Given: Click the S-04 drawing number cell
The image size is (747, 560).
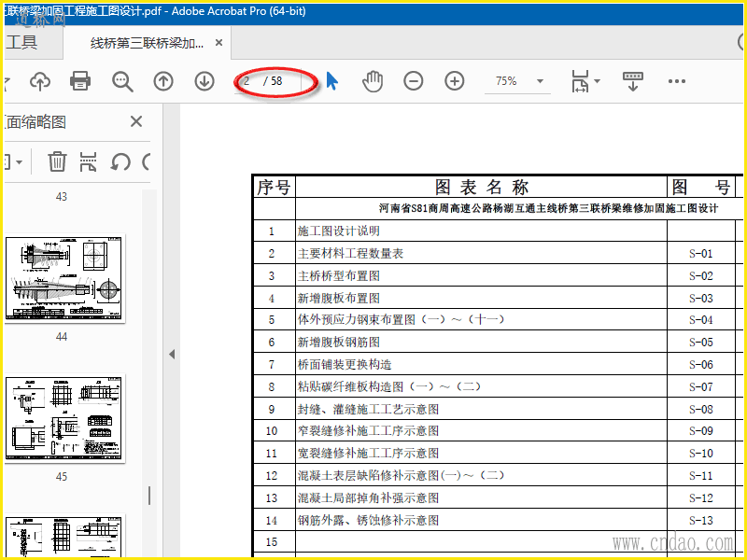Looking at the screenshot, I should (x=701, y=319).
